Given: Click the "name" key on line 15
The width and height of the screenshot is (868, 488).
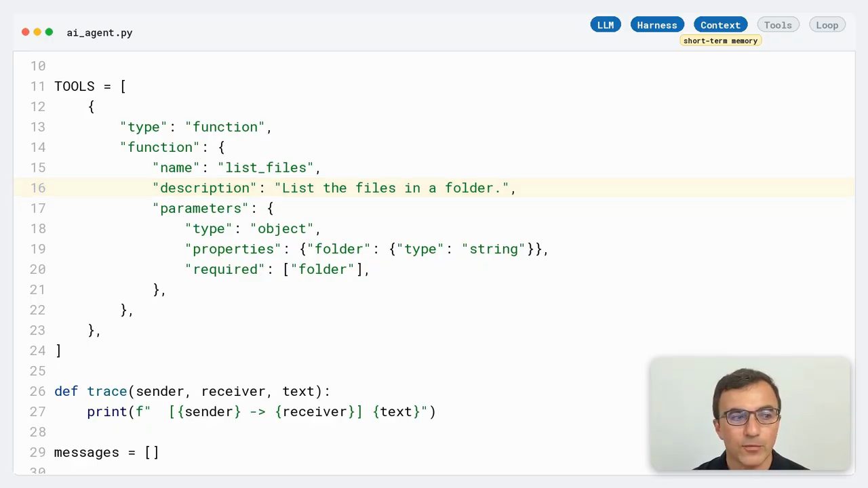Looking at the screenshot, I should point(176,167).
